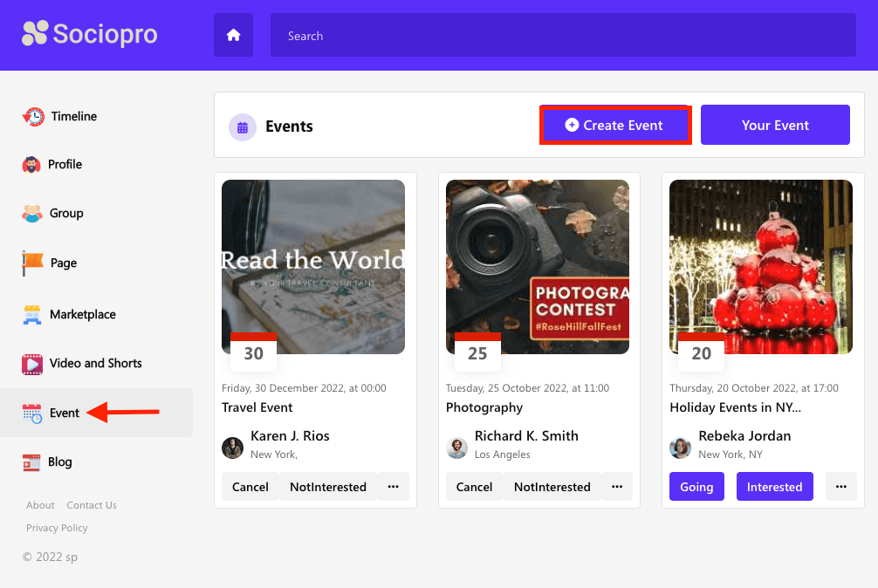
Task: Toggle Interested on Holiday Events card
Action: coord(774,487)
